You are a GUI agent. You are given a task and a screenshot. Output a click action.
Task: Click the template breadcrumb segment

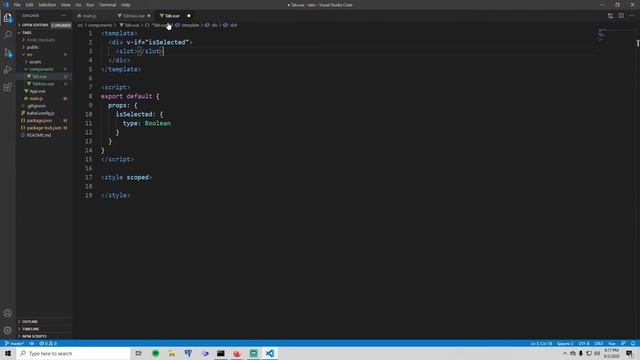pyautogui.click(x=190, y=25)
